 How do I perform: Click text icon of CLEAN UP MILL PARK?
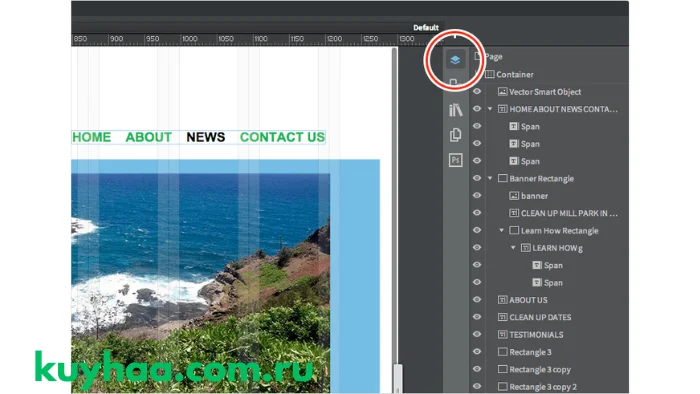pos(514,213)
